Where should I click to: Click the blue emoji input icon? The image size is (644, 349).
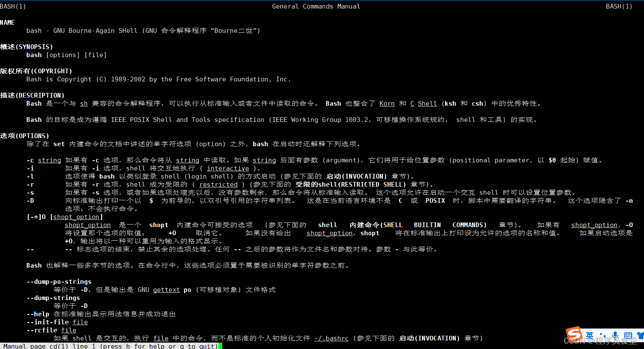(x=603, y=335)
